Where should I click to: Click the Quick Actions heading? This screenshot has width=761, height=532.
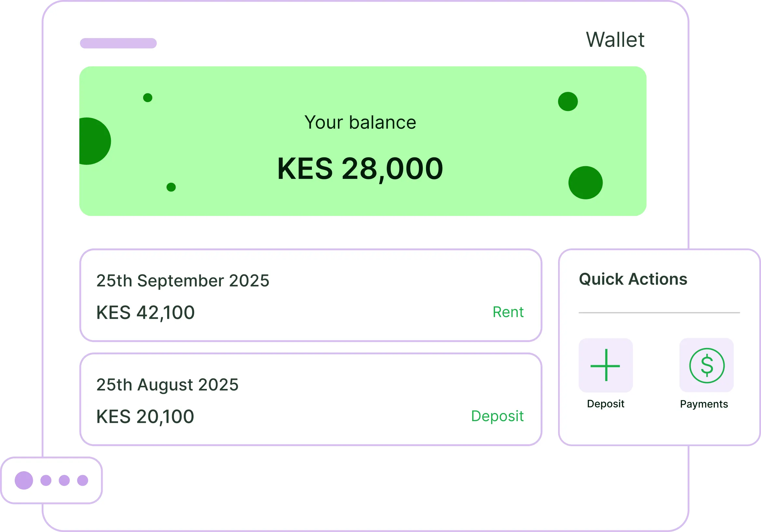click(x=633, y=279)
